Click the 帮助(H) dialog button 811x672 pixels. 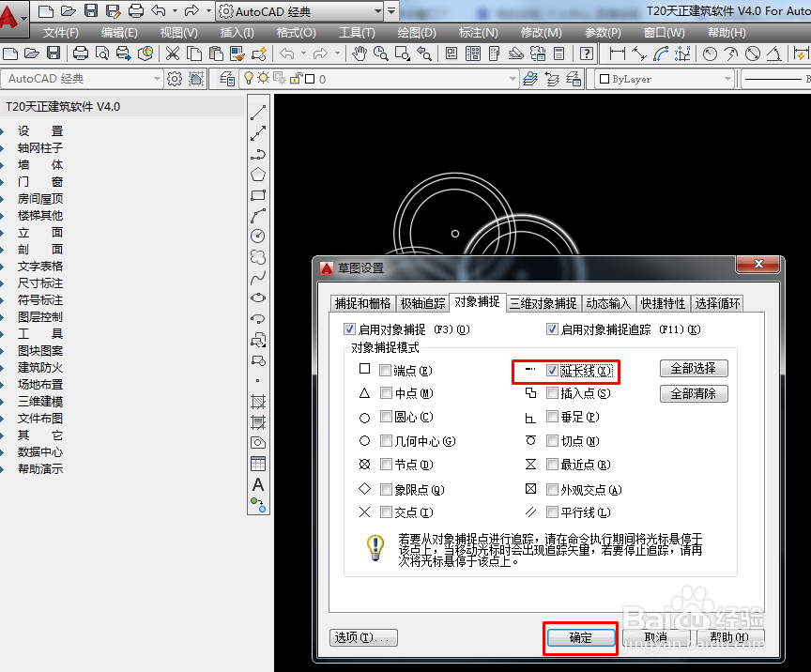729,637
